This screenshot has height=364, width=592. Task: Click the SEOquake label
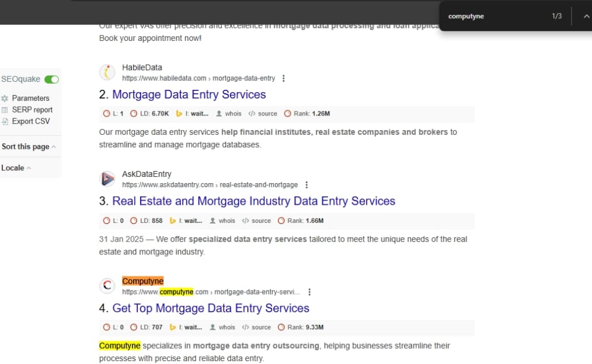tap(20, 79)
